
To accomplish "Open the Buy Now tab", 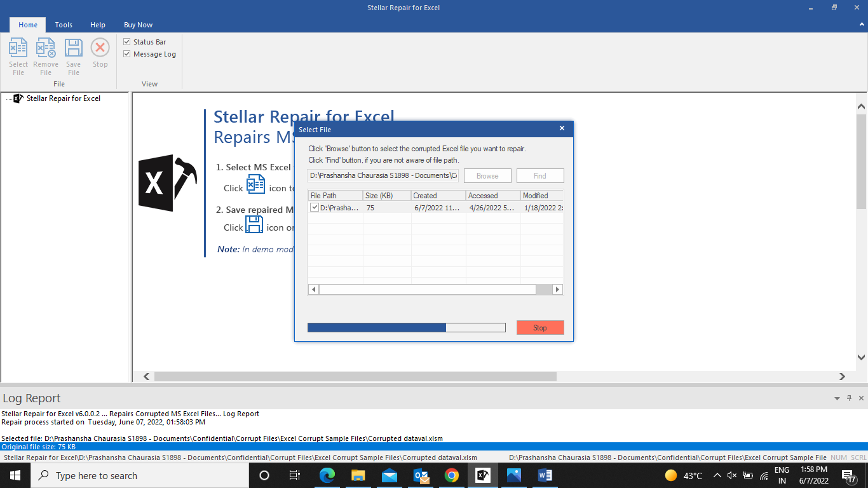I will pos(138,25).
